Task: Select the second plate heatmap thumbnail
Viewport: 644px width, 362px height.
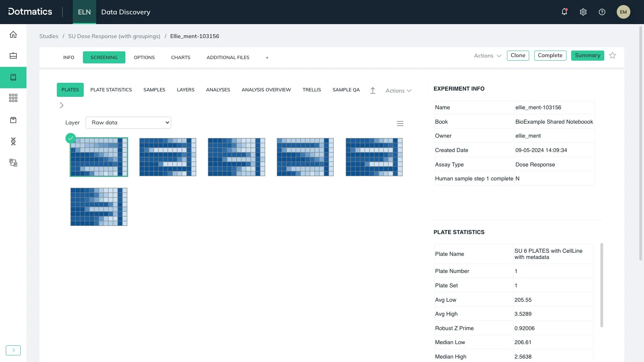Action: (x=167, y=157)
